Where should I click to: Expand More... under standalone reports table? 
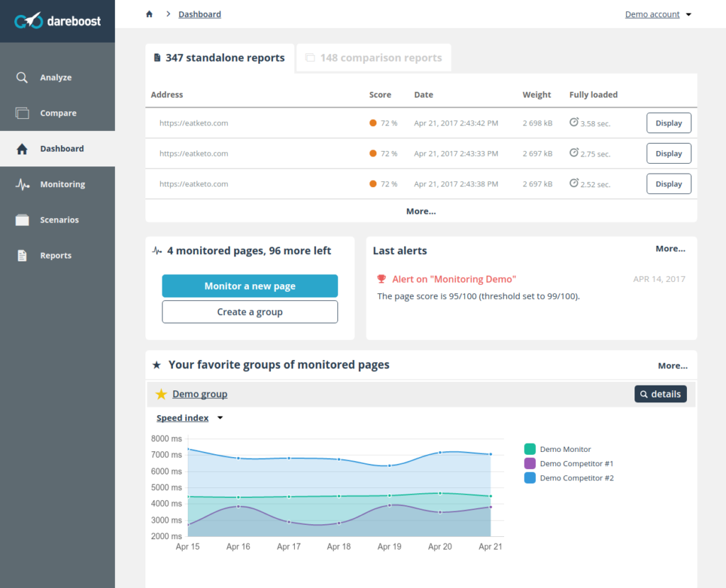point(421,211)
